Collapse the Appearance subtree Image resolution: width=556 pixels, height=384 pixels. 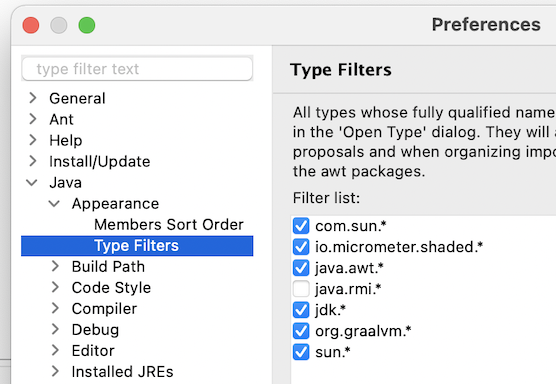[x=54, y=204]
